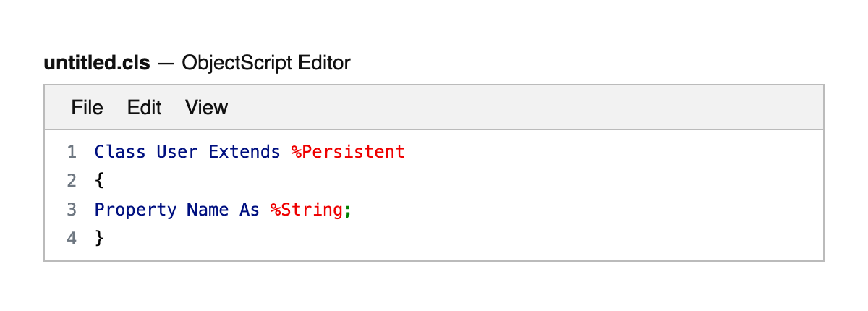Place cursor at the opening curly brace

[100, 181]
